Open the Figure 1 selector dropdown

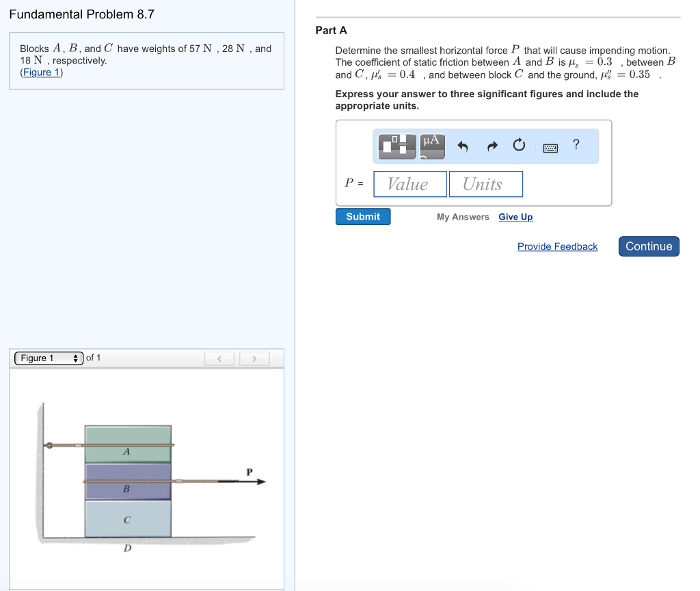tap(48, 357)
